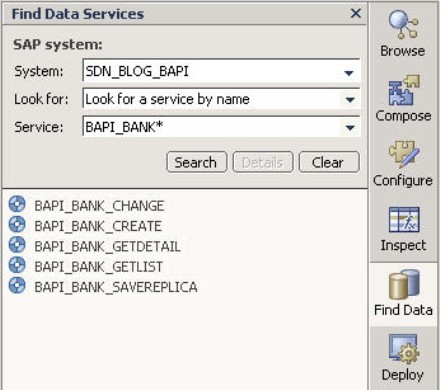Screen dimensions: 440x390
Task: Click the Clear button
Action: 329,162
